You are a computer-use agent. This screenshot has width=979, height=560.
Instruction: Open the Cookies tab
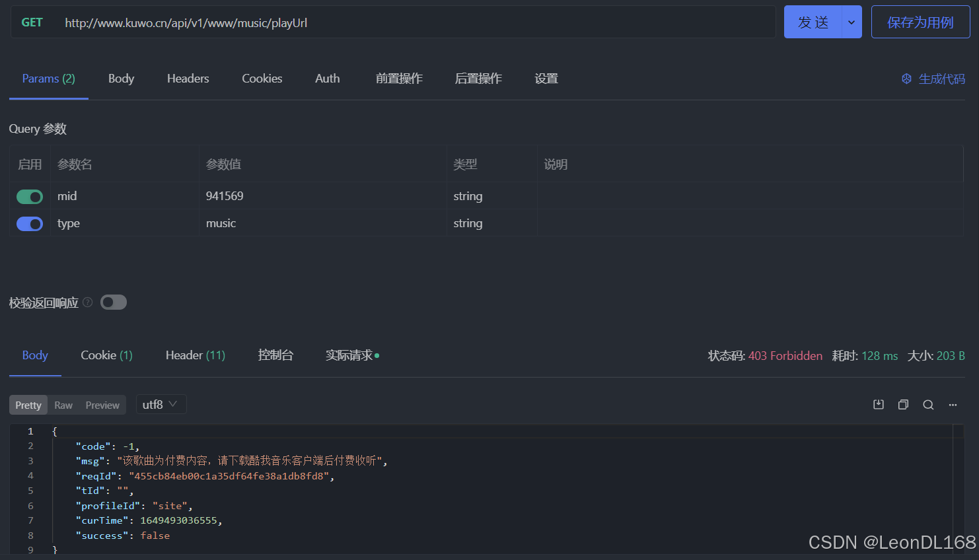[x=262, y=79]
